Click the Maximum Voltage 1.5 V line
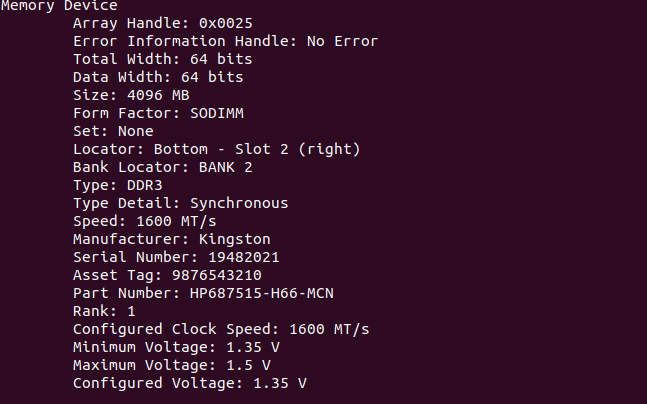 (171, 365)
